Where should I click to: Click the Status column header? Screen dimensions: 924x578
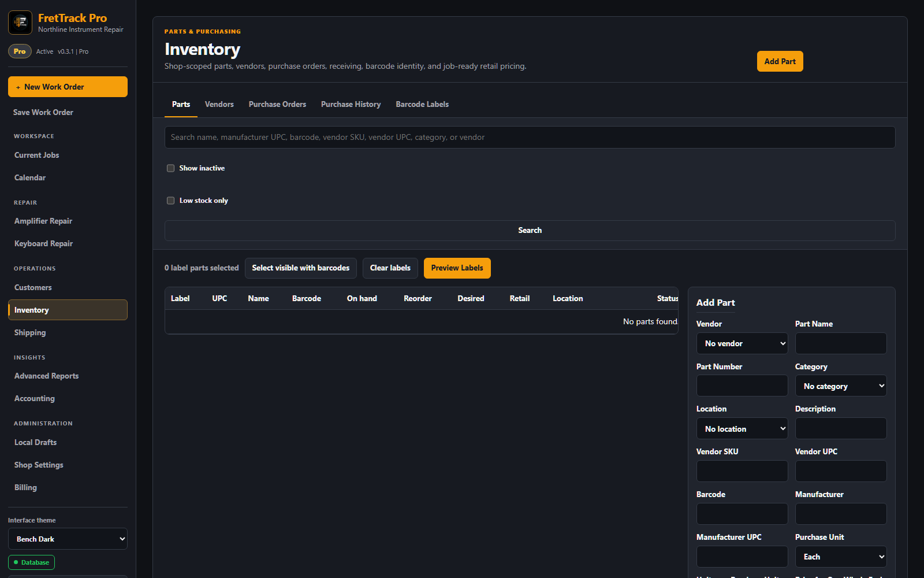[x=668, y=298]
